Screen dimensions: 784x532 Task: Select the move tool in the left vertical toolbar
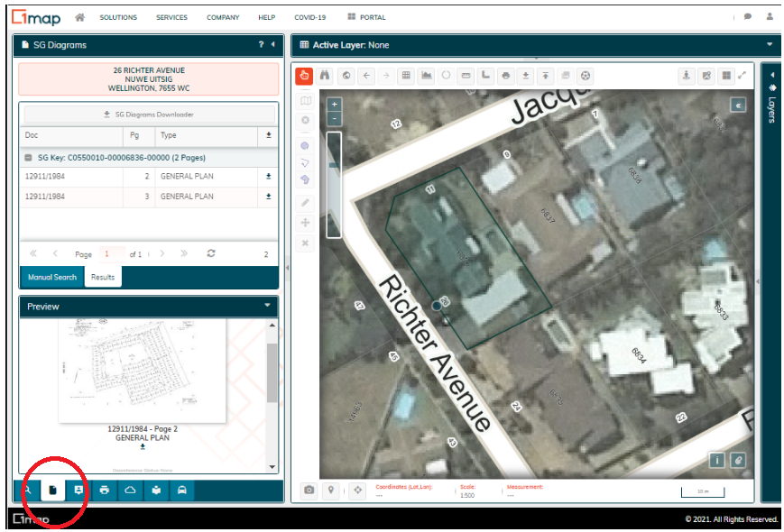click(x=304, y=223)
